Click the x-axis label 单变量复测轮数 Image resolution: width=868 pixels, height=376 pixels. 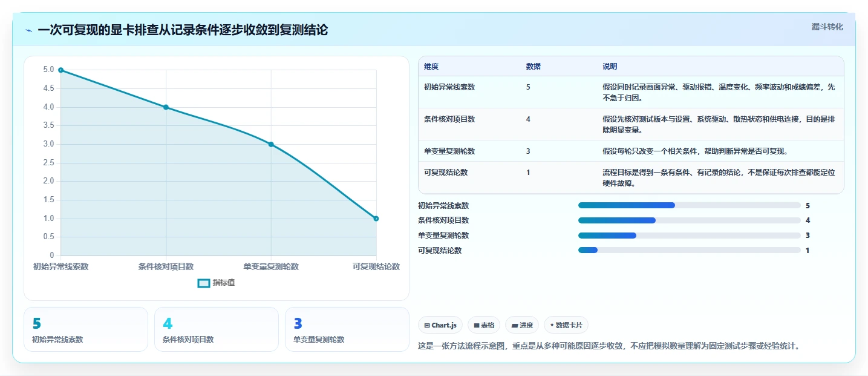(x=271, y=266)
